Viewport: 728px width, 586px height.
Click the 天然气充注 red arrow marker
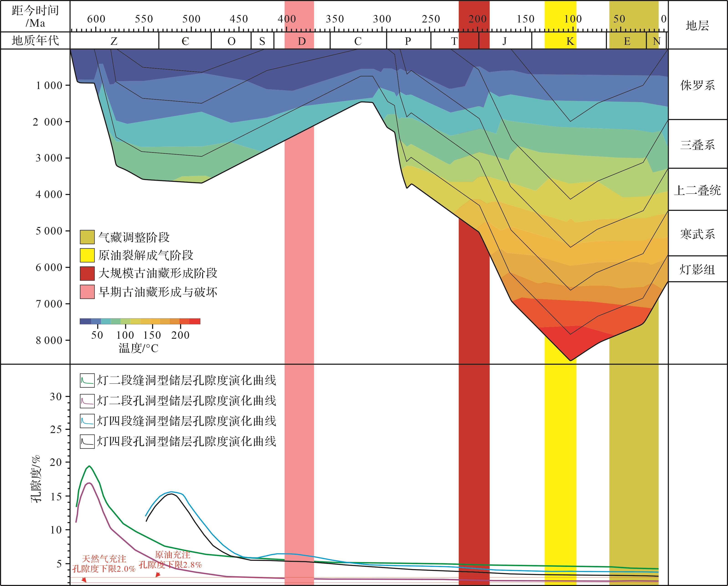[84, 580]
